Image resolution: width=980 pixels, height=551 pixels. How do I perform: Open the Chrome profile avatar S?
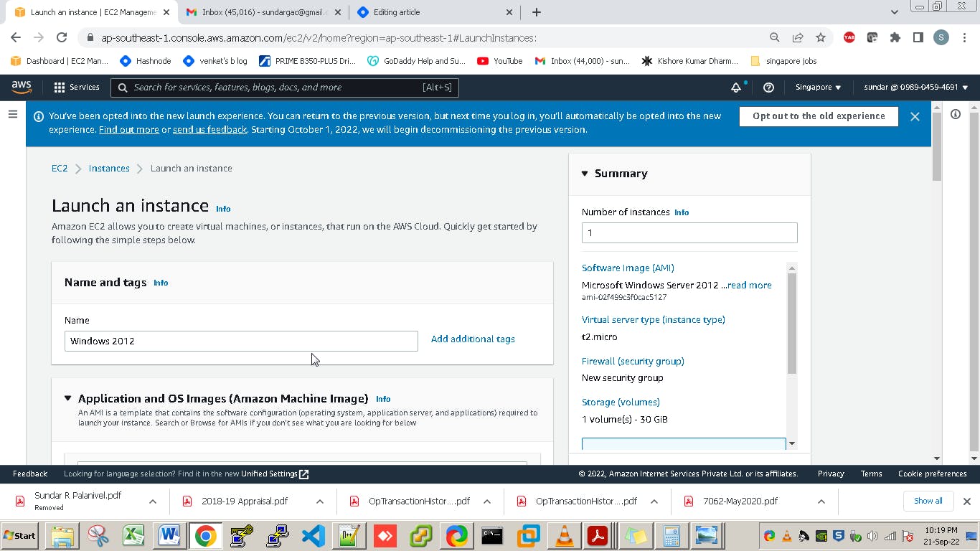tap(941, 37)
